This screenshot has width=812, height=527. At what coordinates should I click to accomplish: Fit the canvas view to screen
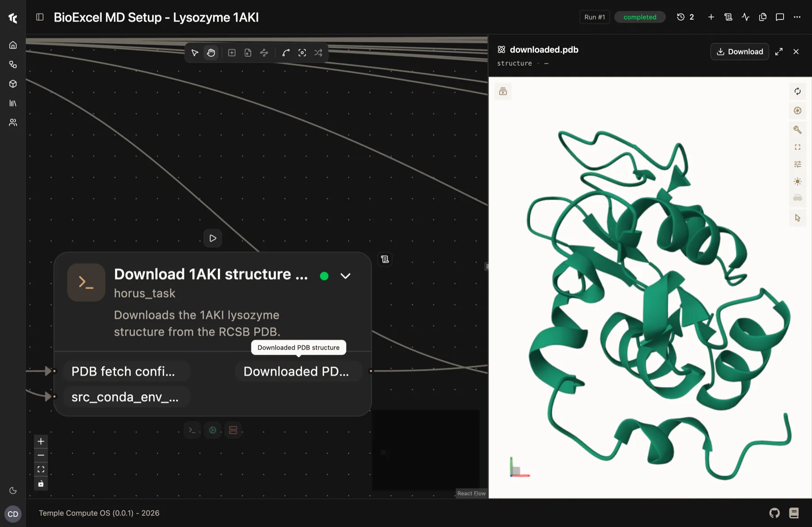[x=41, y=469]
